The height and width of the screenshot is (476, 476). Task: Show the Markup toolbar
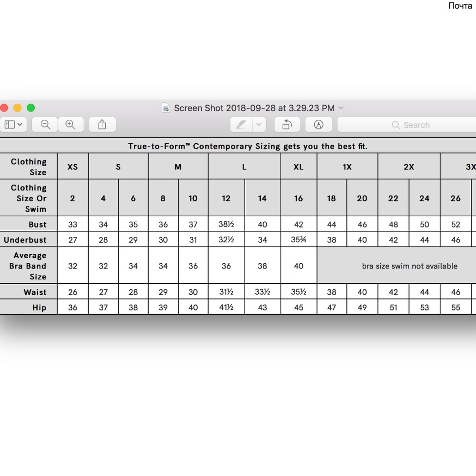pos(318,125)
